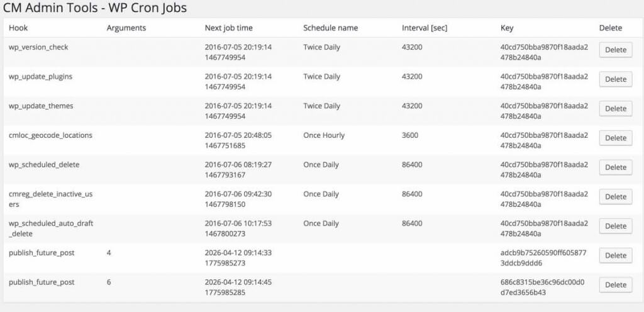Viewport: 644px width, 312px height.
Task: Select the cmloc_geocode_locations hook name
Action: click(x=50, y=135)
